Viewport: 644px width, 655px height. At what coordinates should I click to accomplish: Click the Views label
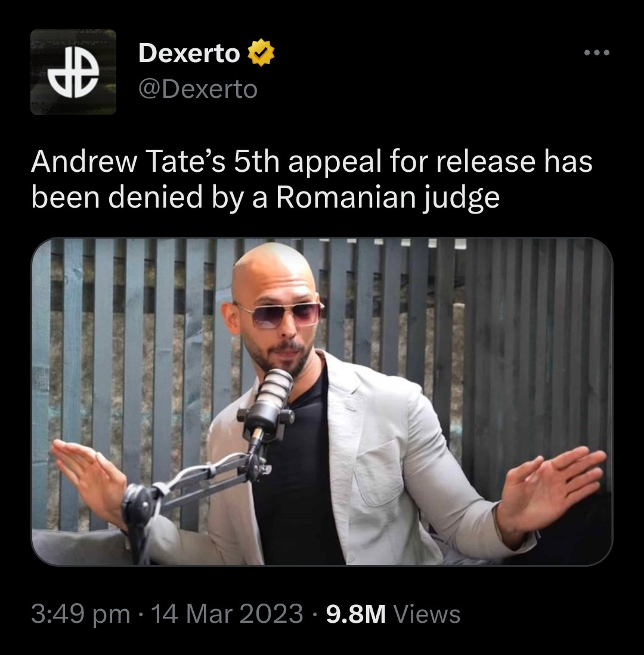tap(427, 614)
